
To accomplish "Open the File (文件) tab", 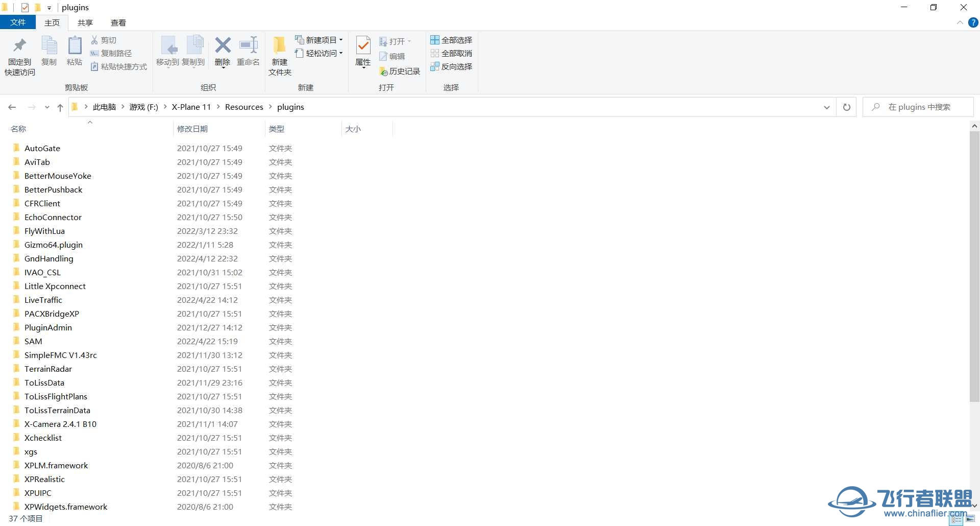I will [x=18, y=22].
